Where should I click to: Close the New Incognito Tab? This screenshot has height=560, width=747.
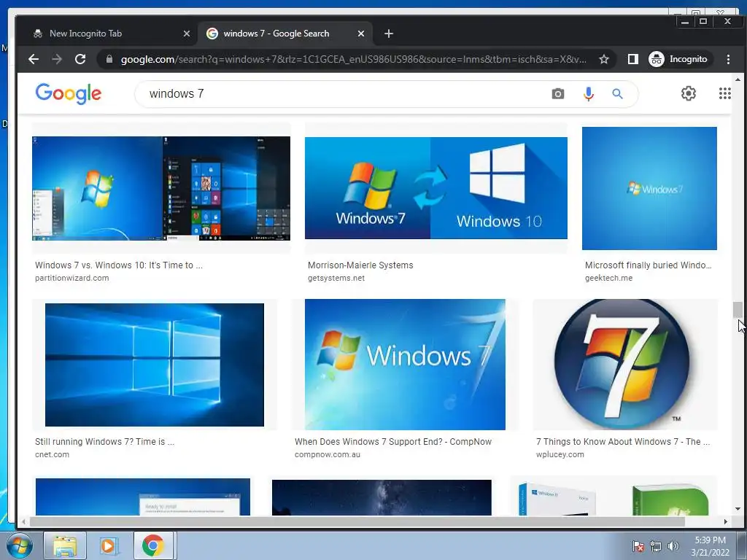(x=187, y=34)
